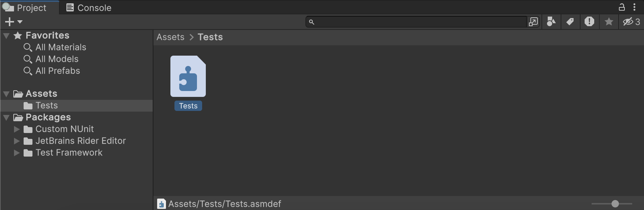
Task: Expand the Custom NUnit package folder
Action: click(17, 129)
